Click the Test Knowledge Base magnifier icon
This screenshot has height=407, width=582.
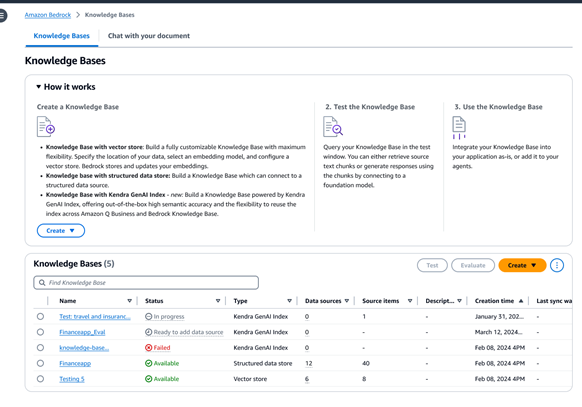[x=333, y=126]
